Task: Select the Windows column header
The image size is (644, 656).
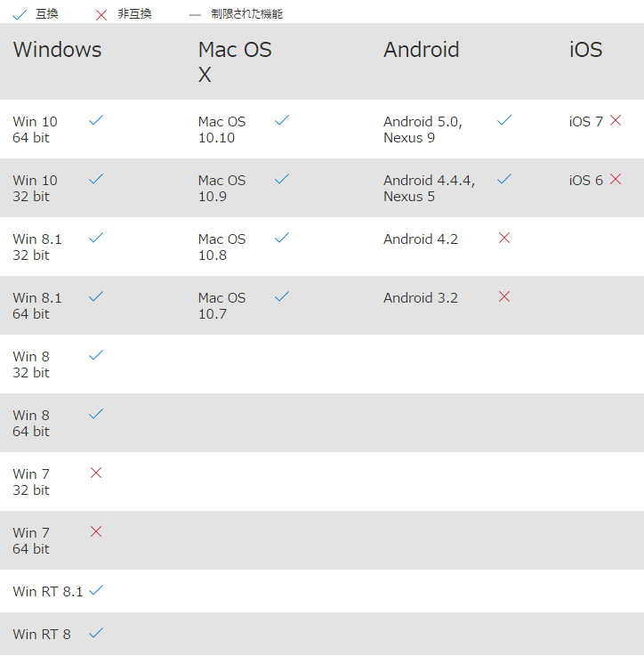Action: point(57,50)
